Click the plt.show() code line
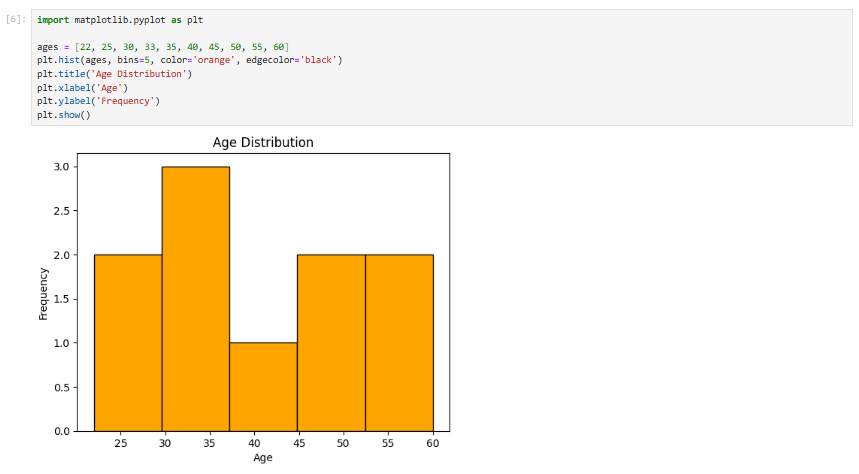 click(64, 115)
